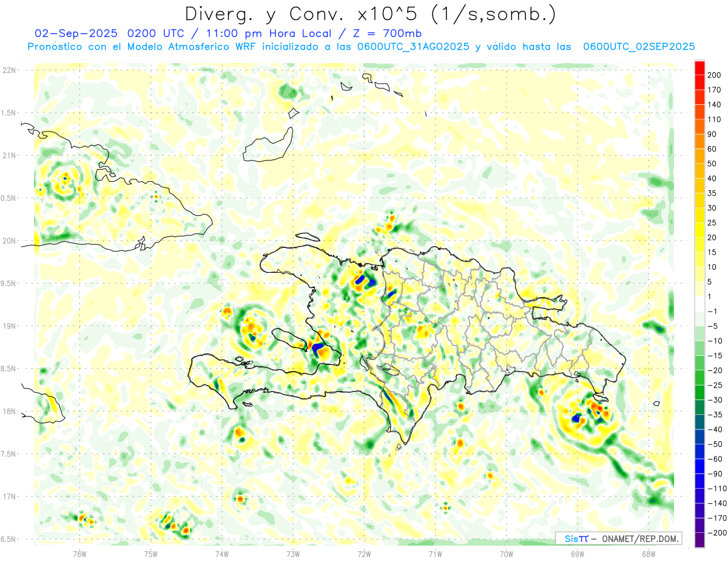The image size is (728, 562).
Task: Click the "20N" latitude label
Action: (x=9, y=241)
